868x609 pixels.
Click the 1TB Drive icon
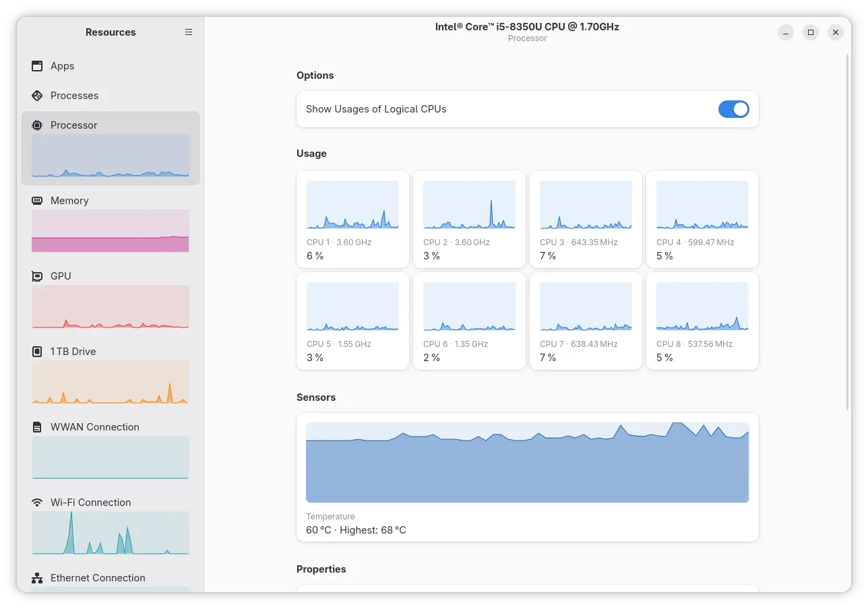(x=37, y=352)
